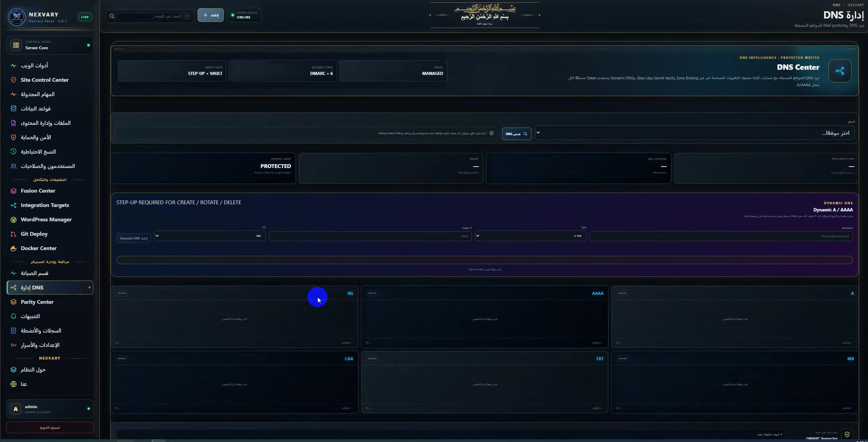Image resolution: width=868 pixels, height=442 pixels.
Task: Click the database icon for قواعد البيانات
Action: click(14, 108)
